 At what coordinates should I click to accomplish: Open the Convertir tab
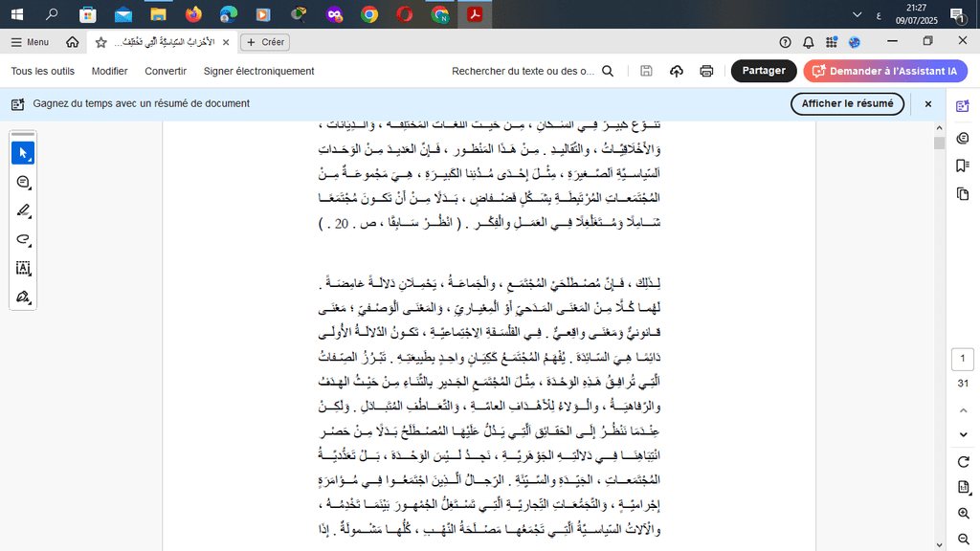tap(166, 71)
